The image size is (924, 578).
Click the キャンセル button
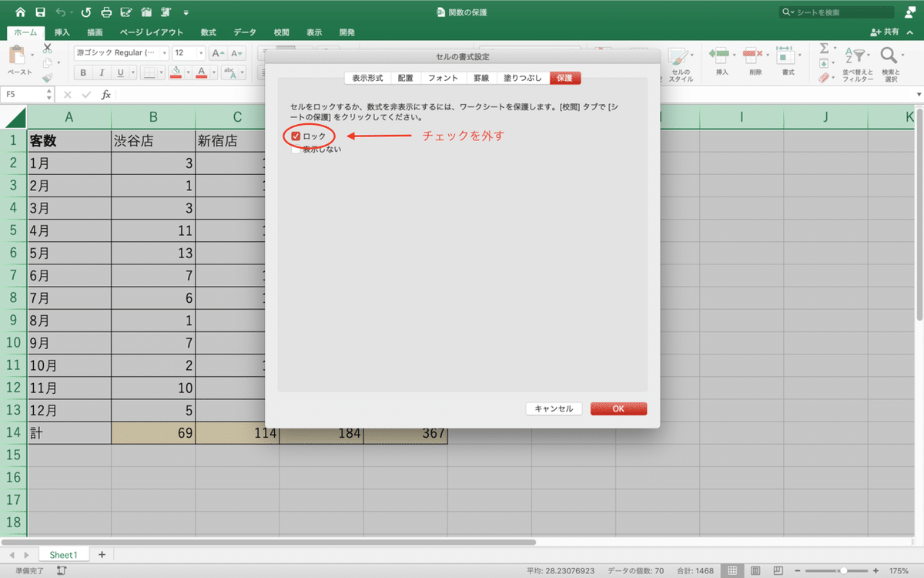553,408
